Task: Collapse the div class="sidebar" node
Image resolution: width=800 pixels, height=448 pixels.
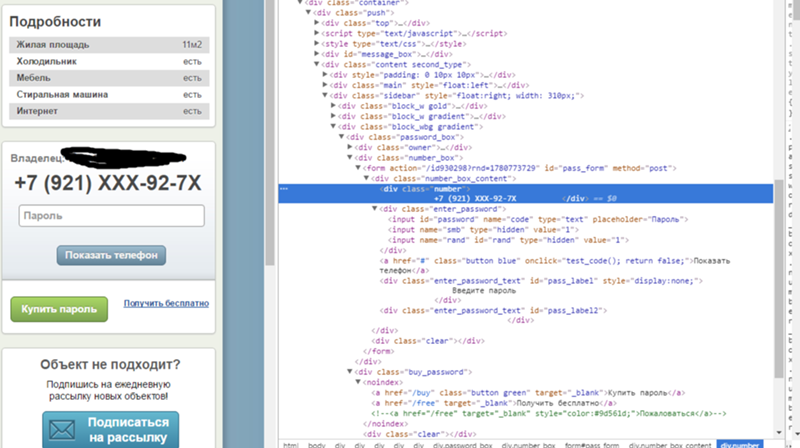Action: (324, 95)
